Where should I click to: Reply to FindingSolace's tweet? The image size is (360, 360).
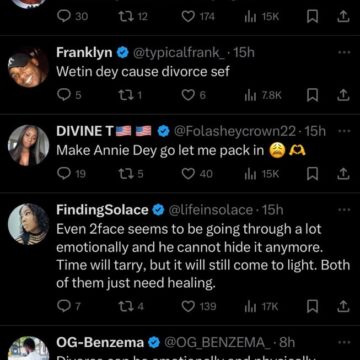[x=64, y=306]
